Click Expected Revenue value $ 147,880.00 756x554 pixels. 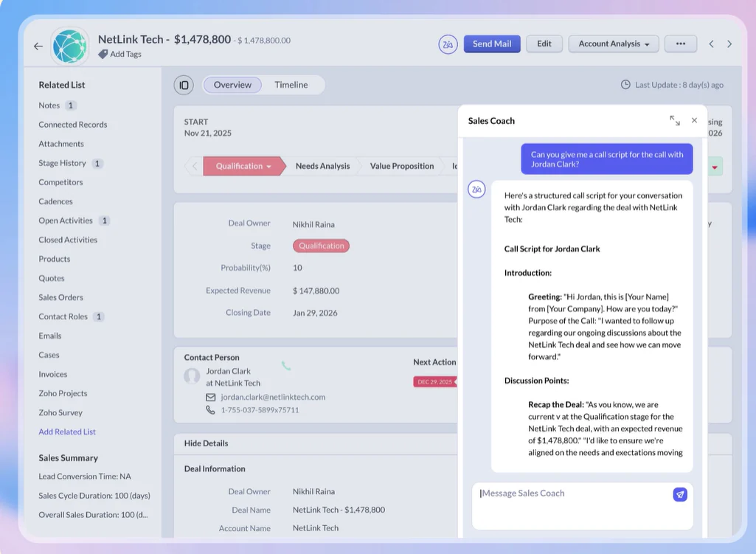pos(316,291)
